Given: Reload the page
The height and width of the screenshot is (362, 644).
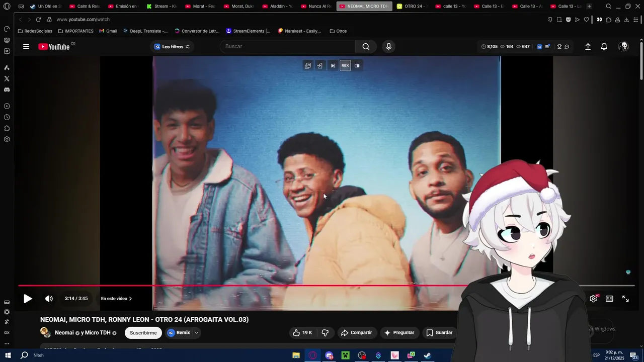Looking at the screenshot, I should point(38,20).
